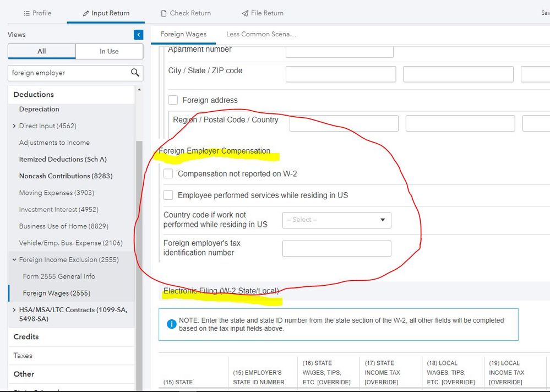This screenshot has width=550, height=392.
Task: Expand Direct Input (4562) tree item
Action: click(x=14, y=126)
